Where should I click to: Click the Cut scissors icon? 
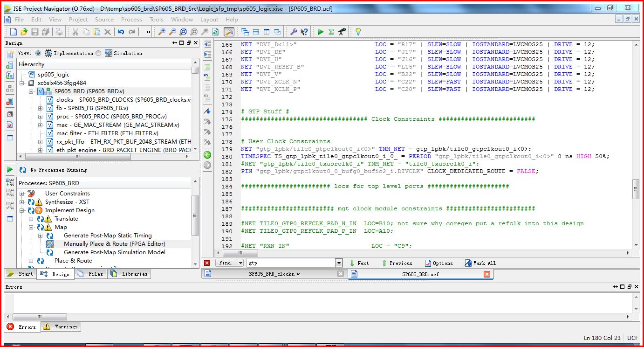[75, 32]
